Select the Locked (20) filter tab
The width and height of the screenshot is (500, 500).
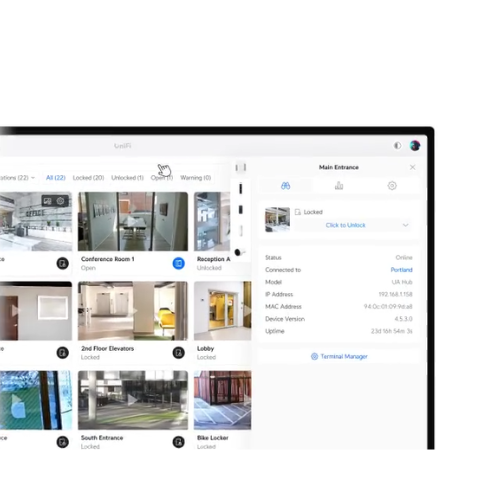[88, 178]
